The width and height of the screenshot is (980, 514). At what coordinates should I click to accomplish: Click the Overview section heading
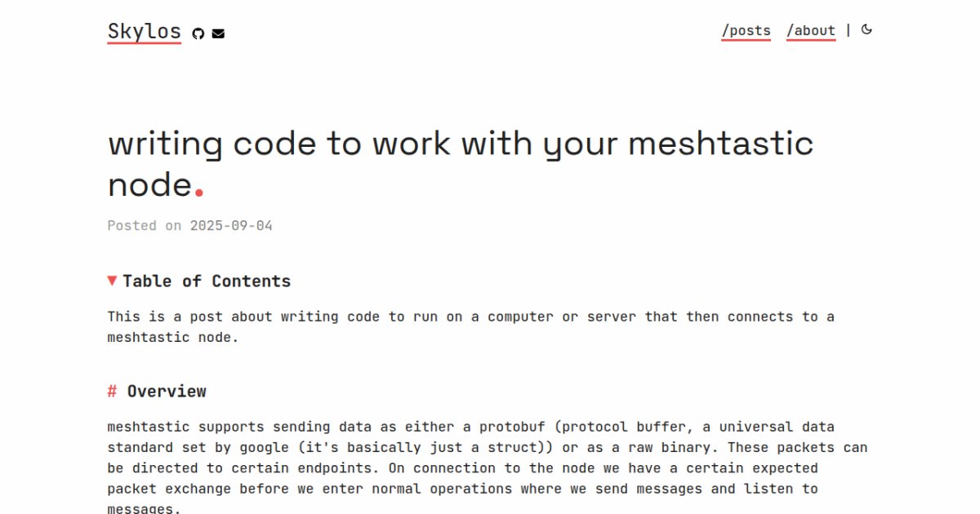point(167,392)
